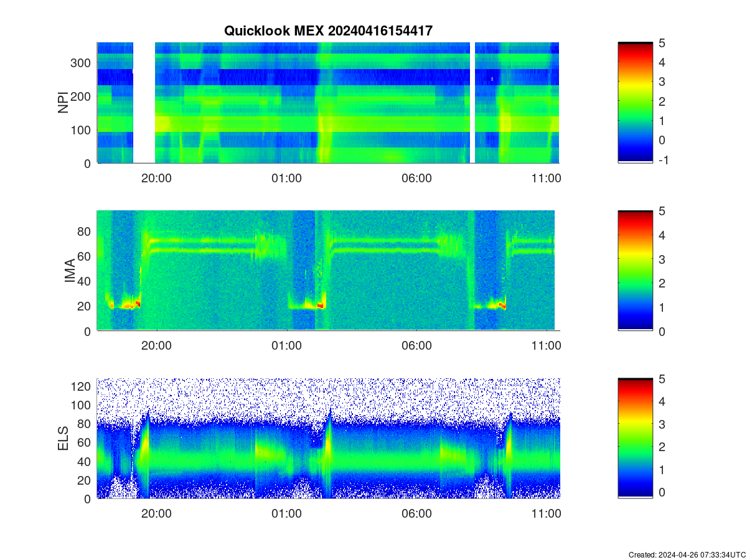
Task: Click the 11:00 tick under the IMA plot
Action: coord(547,345)
